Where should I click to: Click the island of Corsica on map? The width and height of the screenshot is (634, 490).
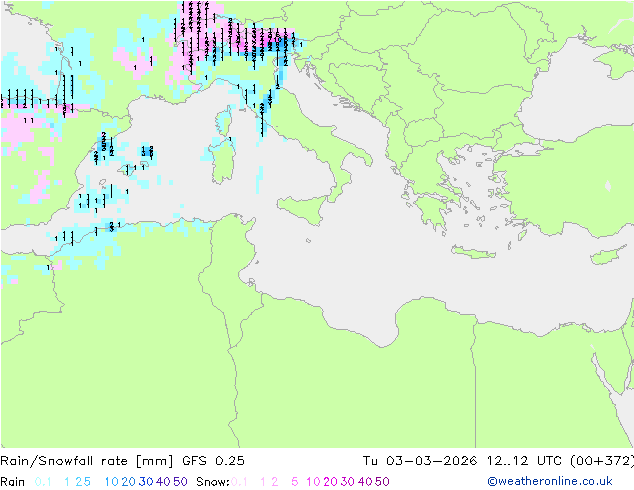coord(225,120)
